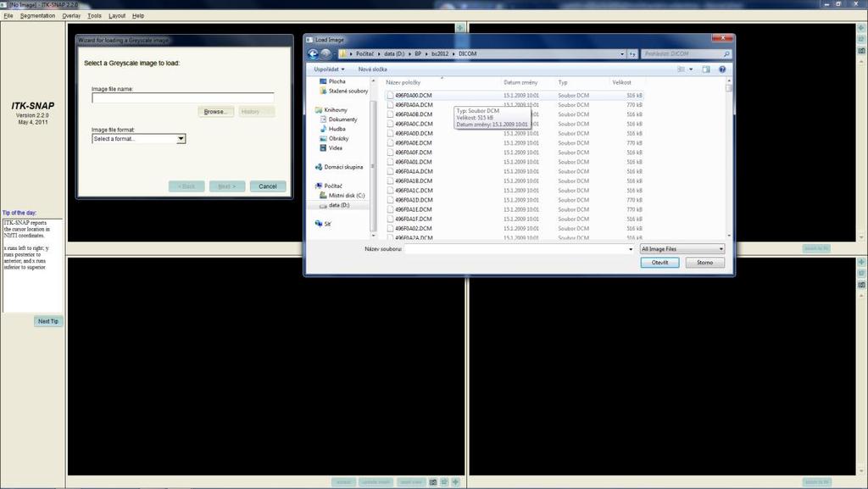Show the preview pane in Load Image
Screen dimensions: 868x489
[706, 69]
